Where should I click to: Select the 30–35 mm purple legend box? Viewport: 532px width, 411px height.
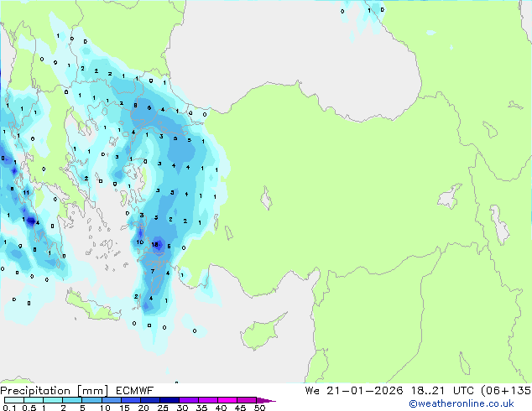189,400
